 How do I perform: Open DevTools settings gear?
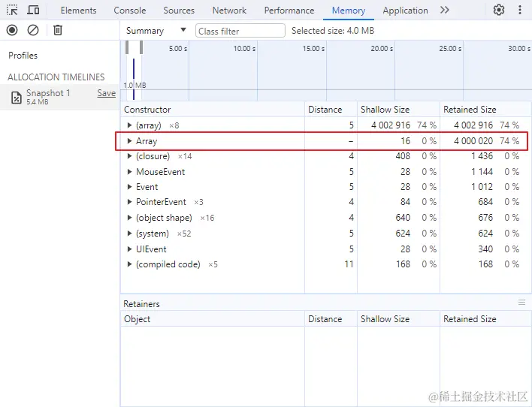[x=498, y=11]
